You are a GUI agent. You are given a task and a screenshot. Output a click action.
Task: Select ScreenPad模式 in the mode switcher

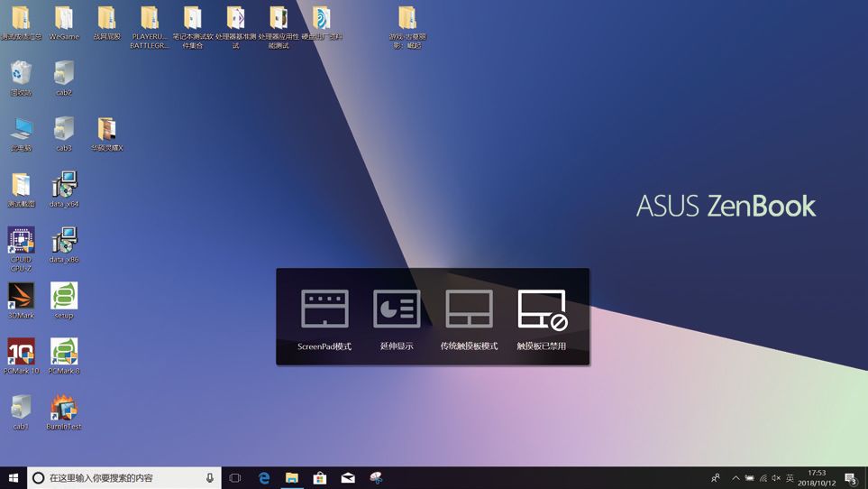click(x=324, y=319)
